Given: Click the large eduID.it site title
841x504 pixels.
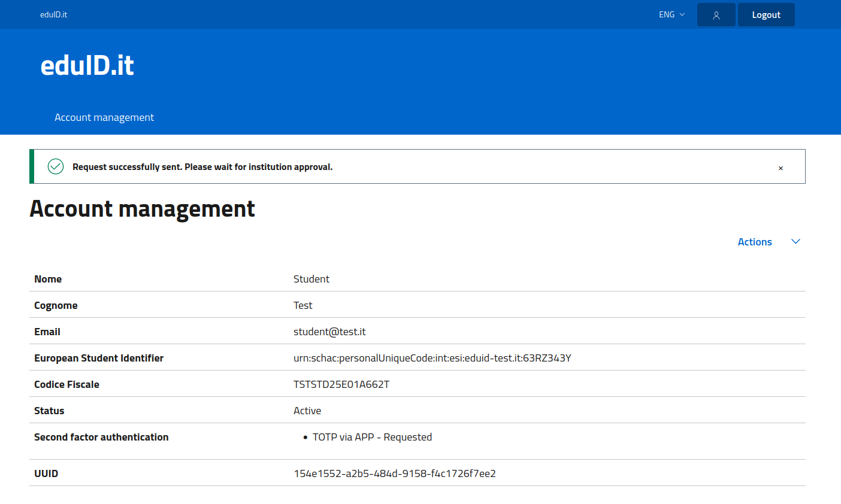Looking at the screenshot, I should tap(87, 65).
